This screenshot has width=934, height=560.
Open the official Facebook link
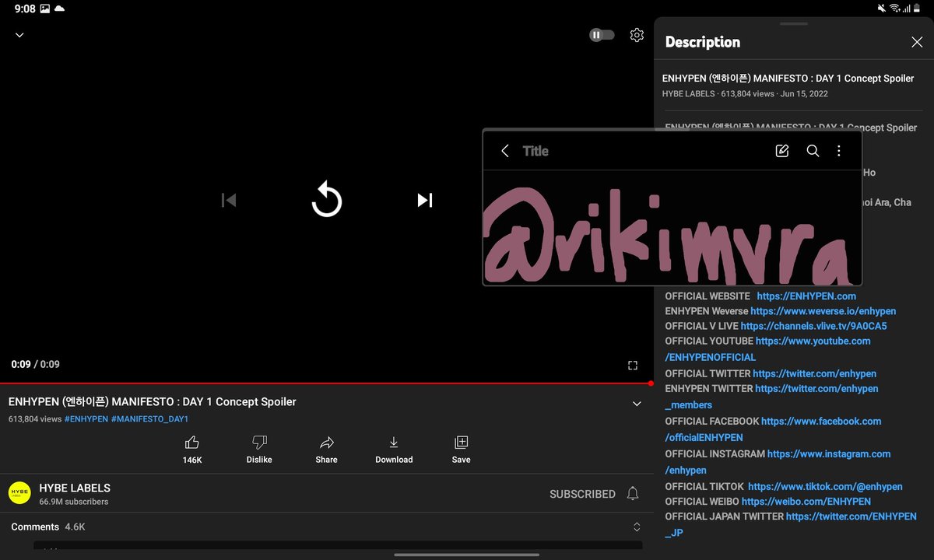774,429
